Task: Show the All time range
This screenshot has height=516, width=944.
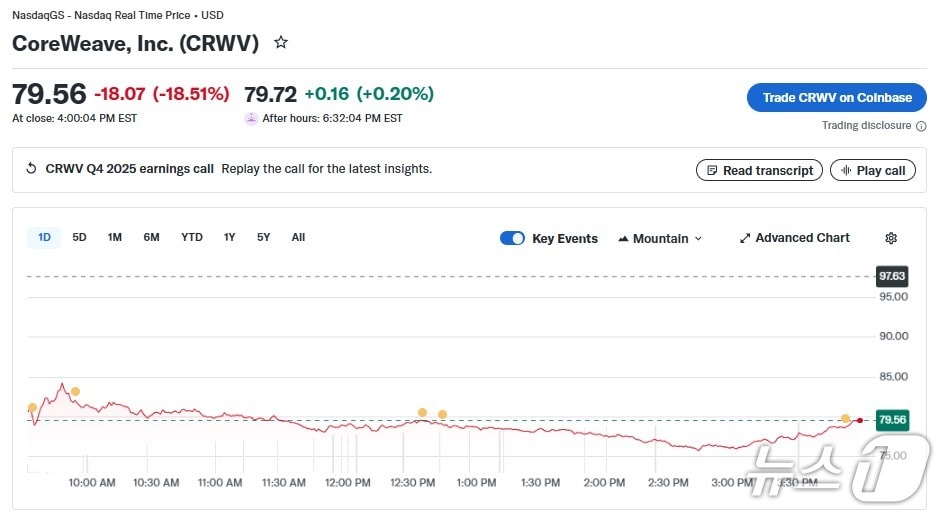Action: [298, 237]
